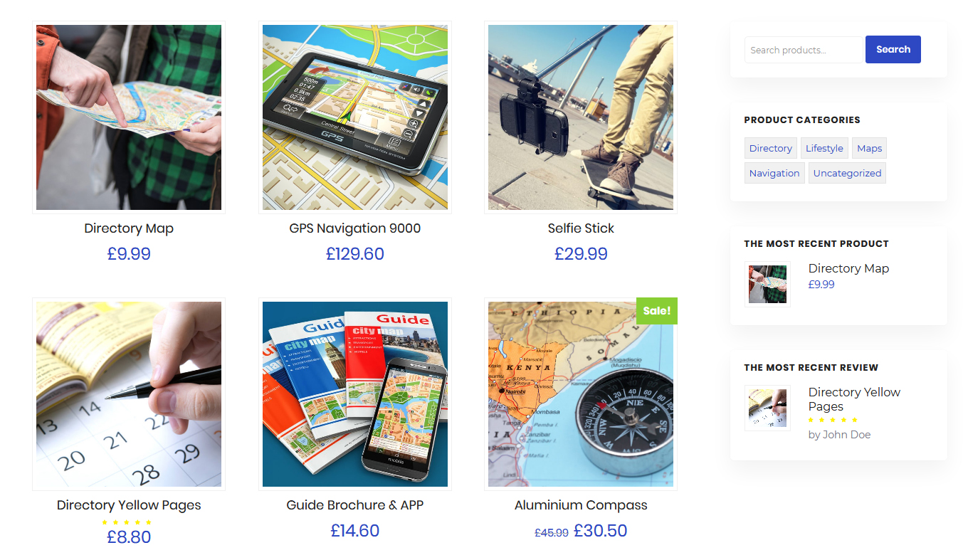Open the GPS Navigation 9000 title link

tap(355, 228)
